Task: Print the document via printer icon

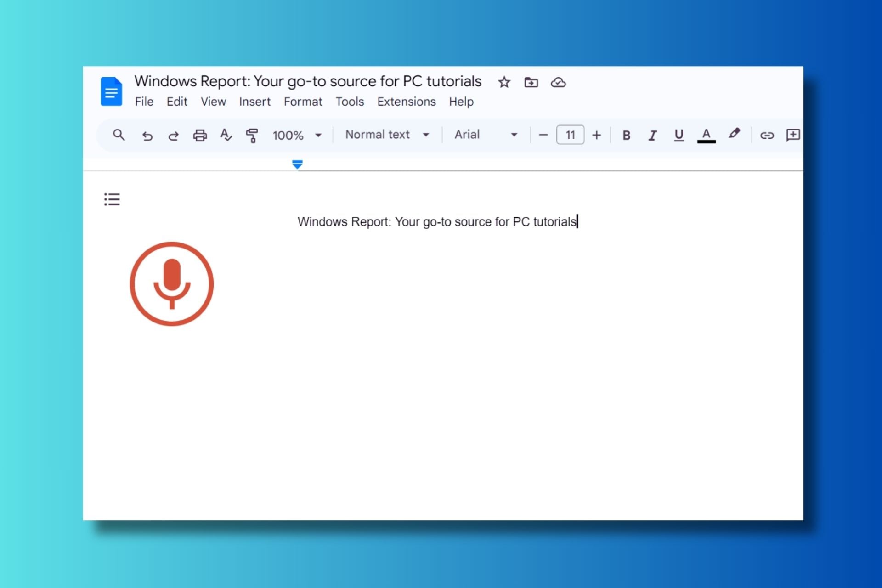Action: (x=200, y=136)
